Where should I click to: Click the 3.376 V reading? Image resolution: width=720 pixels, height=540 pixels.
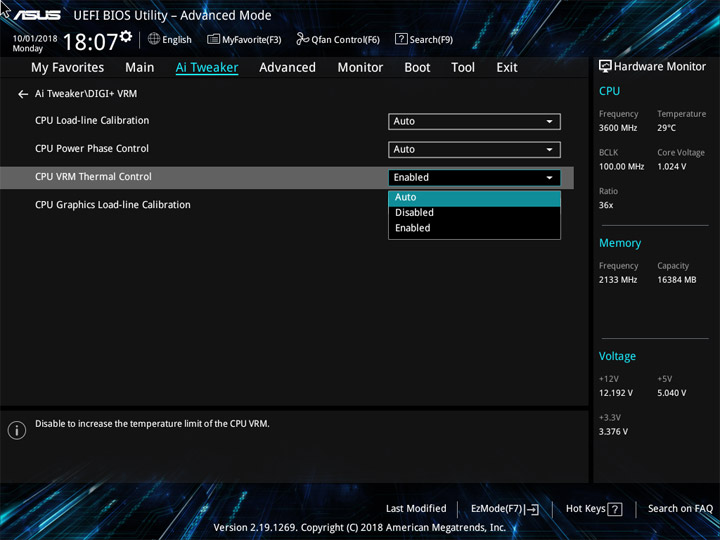[613, 432]
